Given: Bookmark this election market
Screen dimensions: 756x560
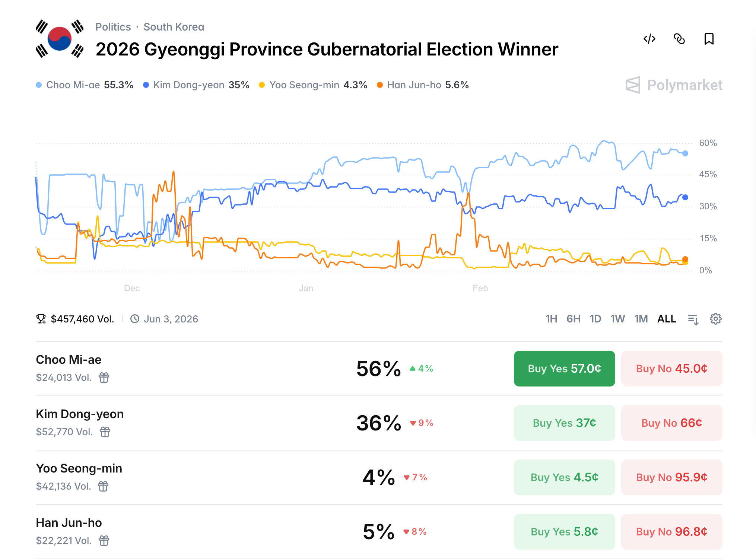Looking at the screenshot, I should pyautogui.click(x=709, y=39).
